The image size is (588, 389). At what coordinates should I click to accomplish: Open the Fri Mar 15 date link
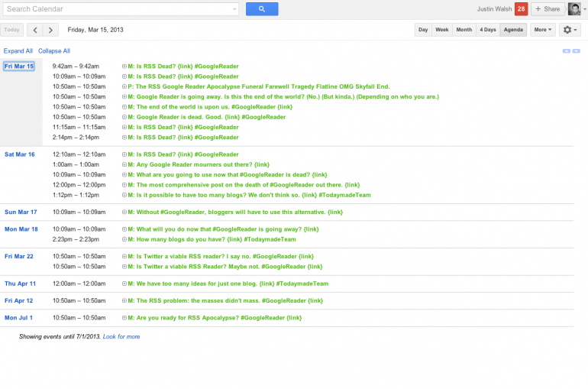19,66
